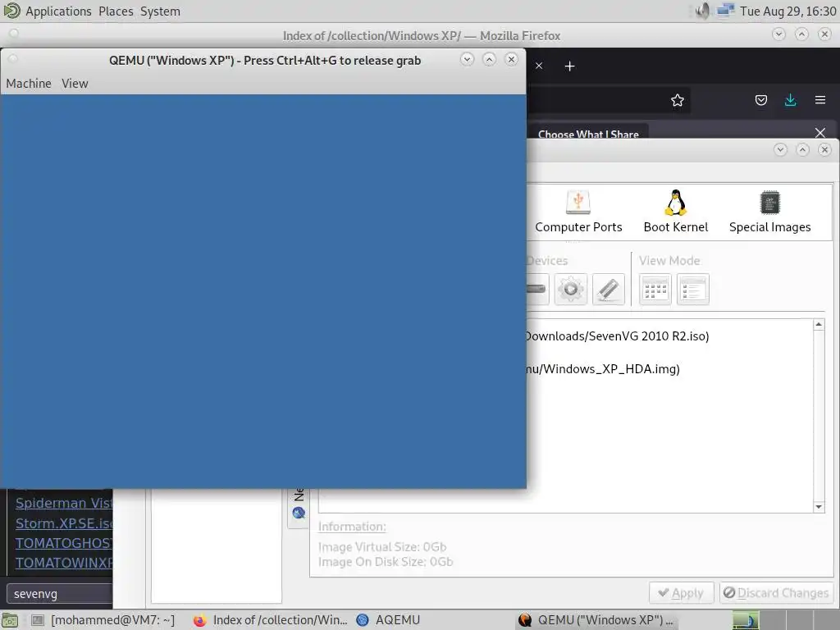
Task: Minimize the AQEMU window
Action: point(781,150)
